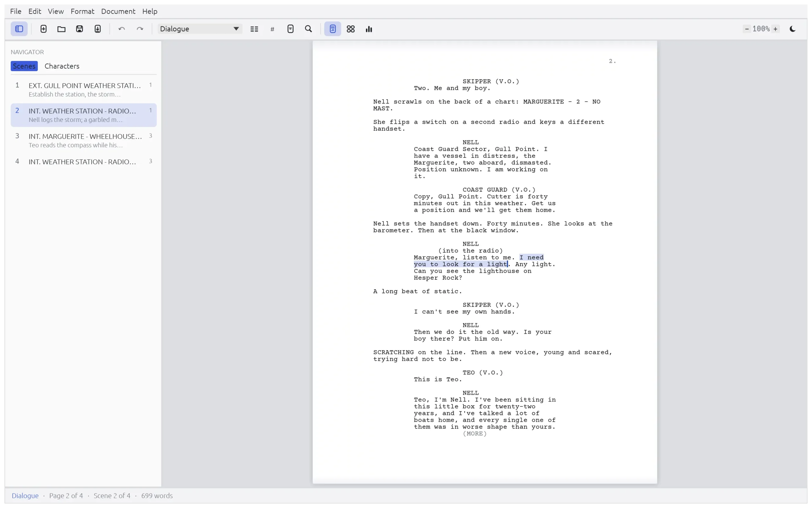
Task: Open the Help menu
Action: tap(150, 11)
